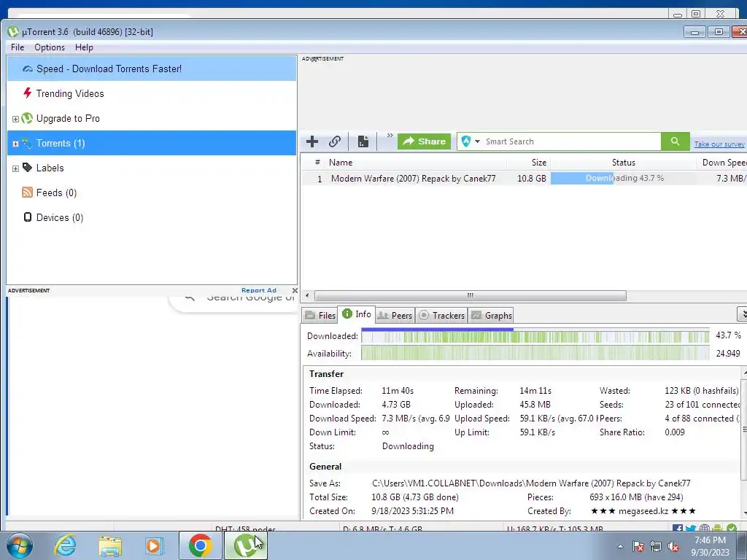
Task: Click the Labels tag icon
Action: 27,167
